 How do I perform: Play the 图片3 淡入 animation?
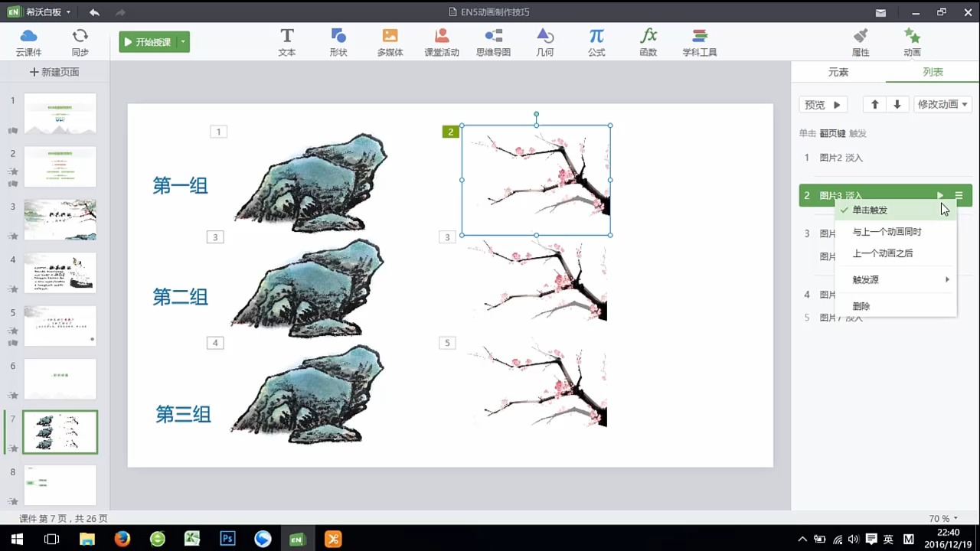pos(940,196)
